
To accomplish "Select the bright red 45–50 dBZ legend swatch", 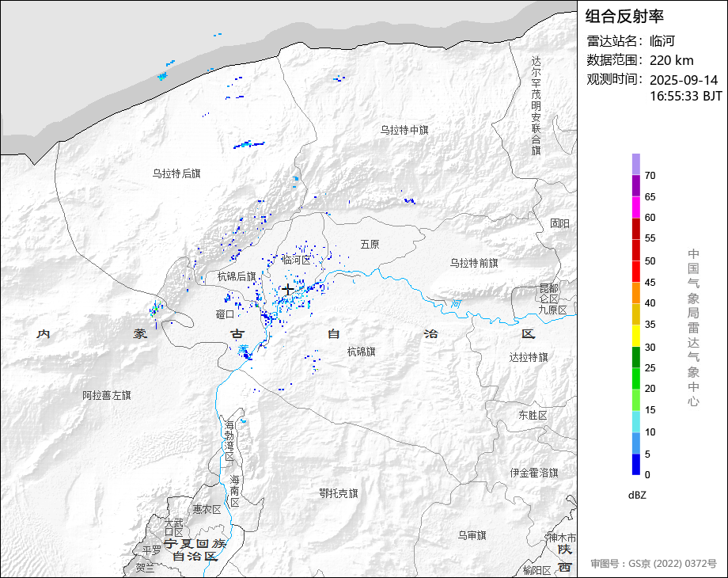I will coord(636,272).
